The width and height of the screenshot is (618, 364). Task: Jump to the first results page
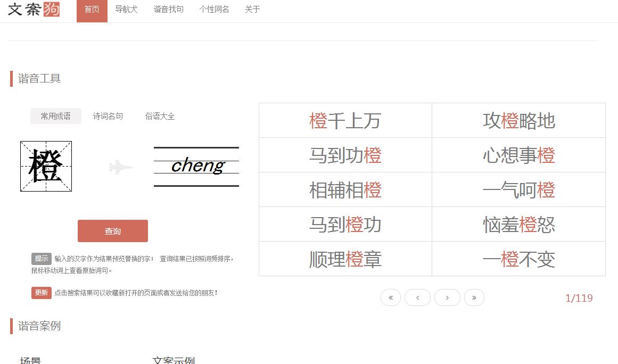[x=391, y=297]
